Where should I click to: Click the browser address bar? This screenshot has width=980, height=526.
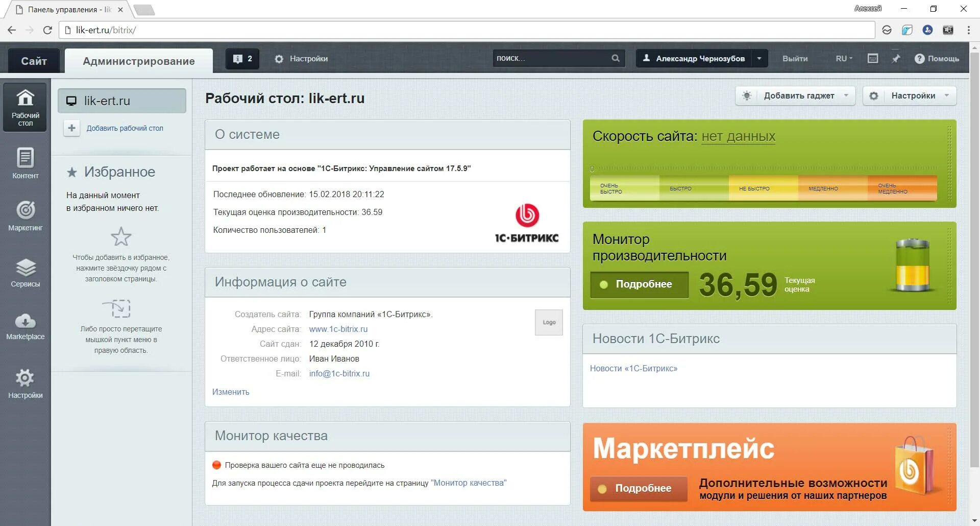[x=467, y=30]
